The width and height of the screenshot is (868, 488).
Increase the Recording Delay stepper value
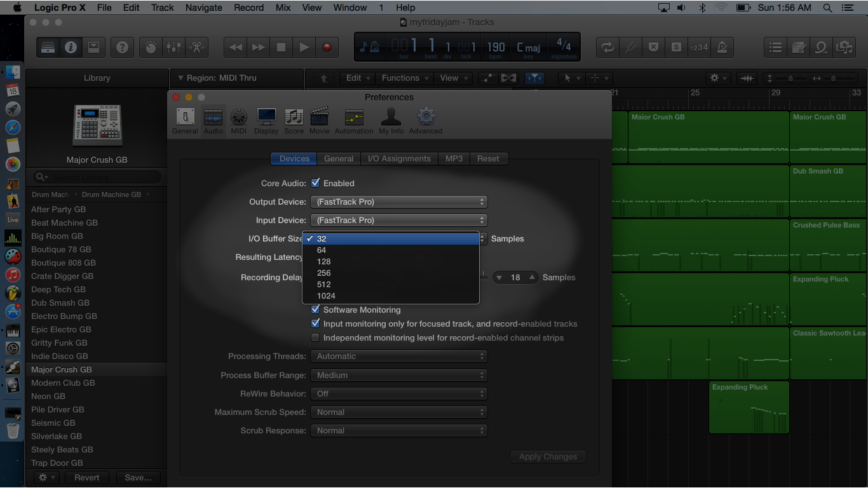click(x=532, y=278)
